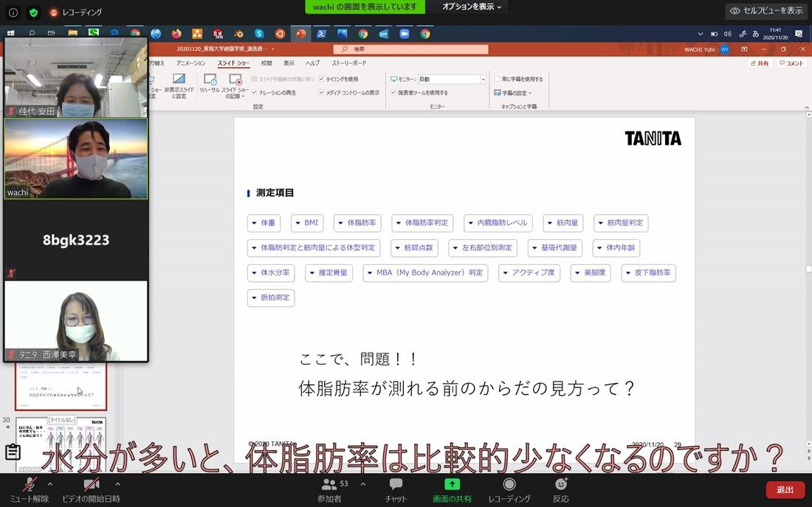
Task: Click the rehearse timings (リハーサル) icon
Action: click(x=210, y=83)
